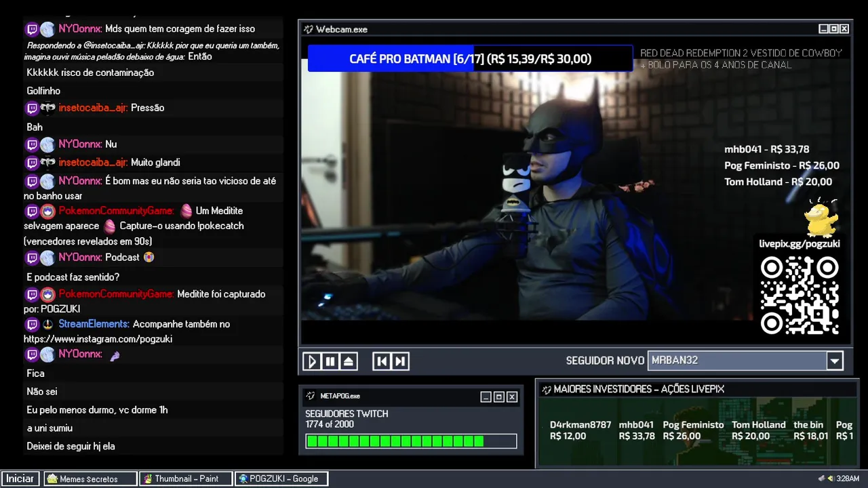Click 'D4rkman8787 R$ 12,00' investor entry
868x488 pixels.
[x=580, y=430]
